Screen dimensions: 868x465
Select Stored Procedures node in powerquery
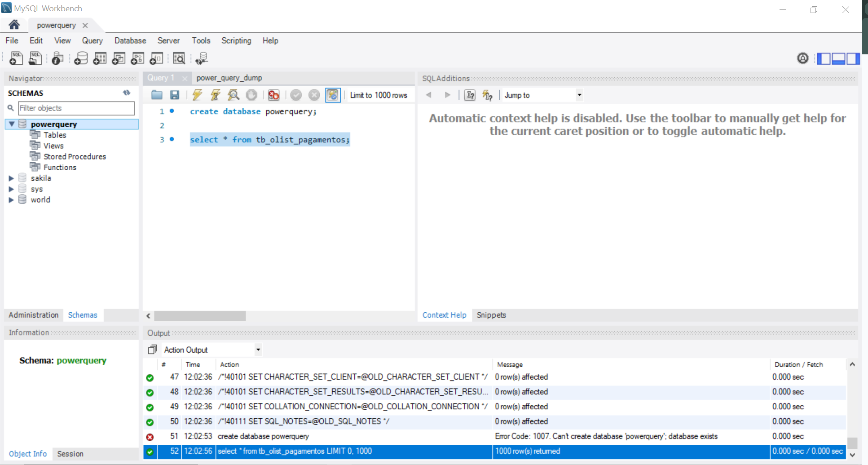pos(75,156)
